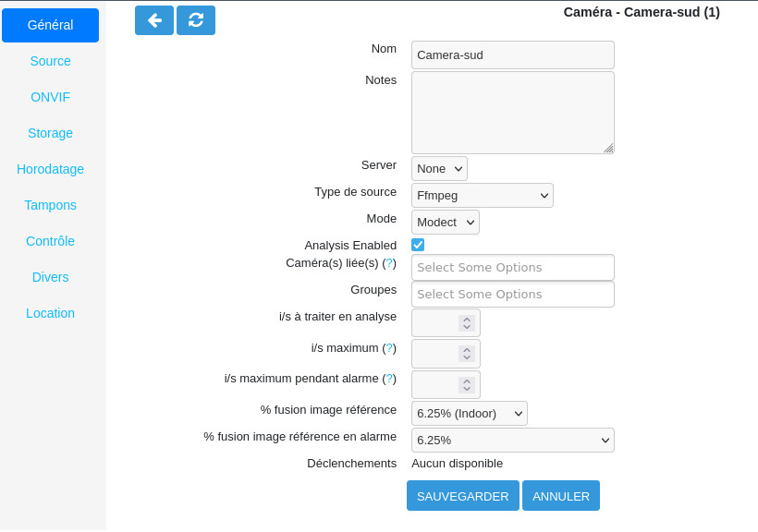
Task: Open the Mode dropdown showing Modect
Action: click(x=446, y=223)
